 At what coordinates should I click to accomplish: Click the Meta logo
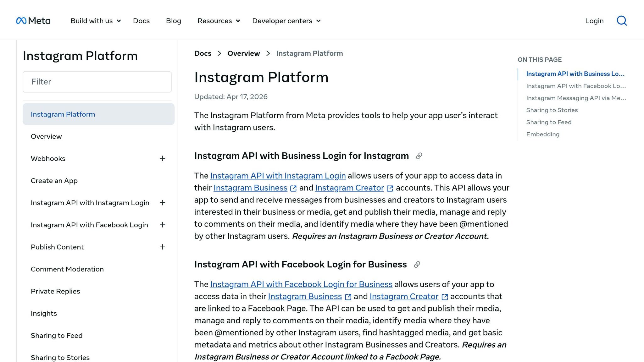tap(33, 21)
